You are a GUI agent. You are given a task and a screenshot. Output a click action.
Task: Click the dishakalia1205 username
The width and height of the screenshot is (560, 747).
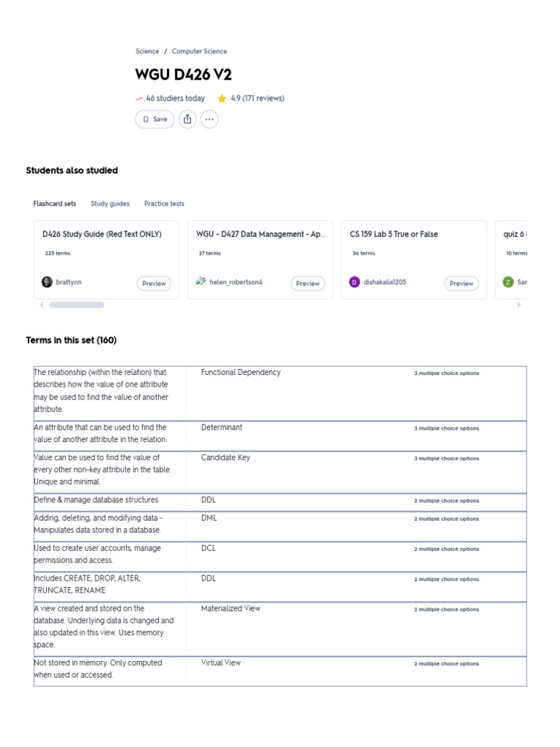385,282
